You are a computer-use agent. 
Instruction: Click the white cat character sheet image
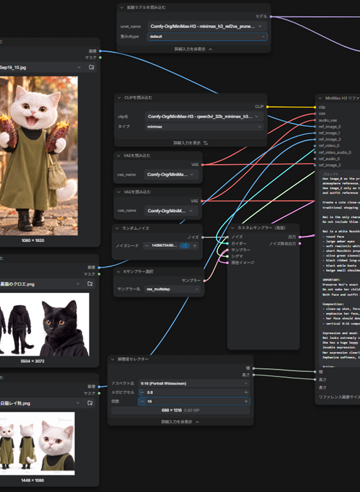[37, 443]
